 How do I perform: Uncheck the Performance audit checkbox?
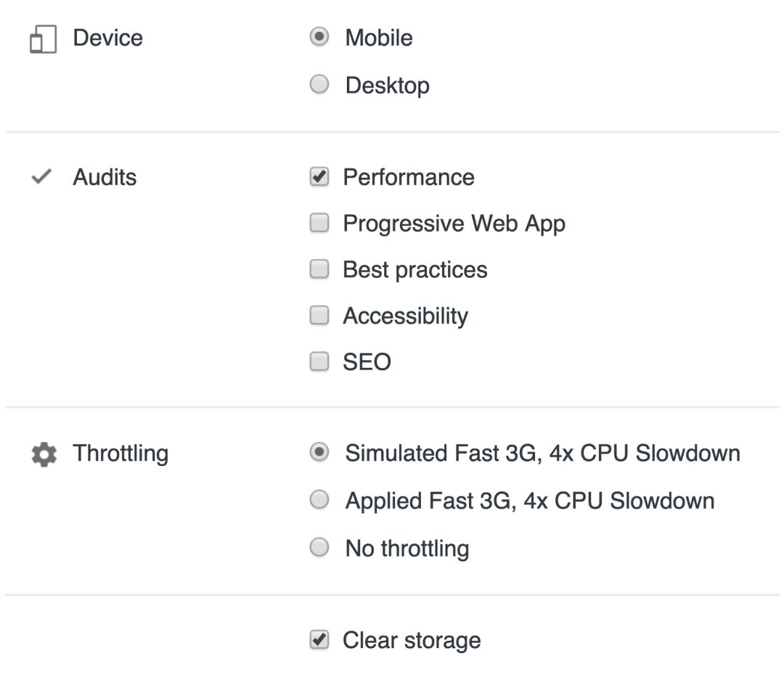point(319,177)
